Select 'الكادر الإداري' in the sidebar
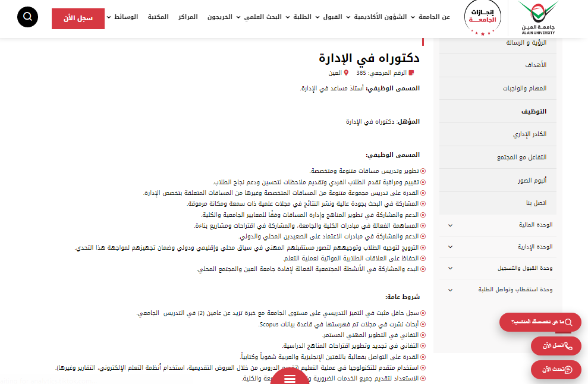 530,134
